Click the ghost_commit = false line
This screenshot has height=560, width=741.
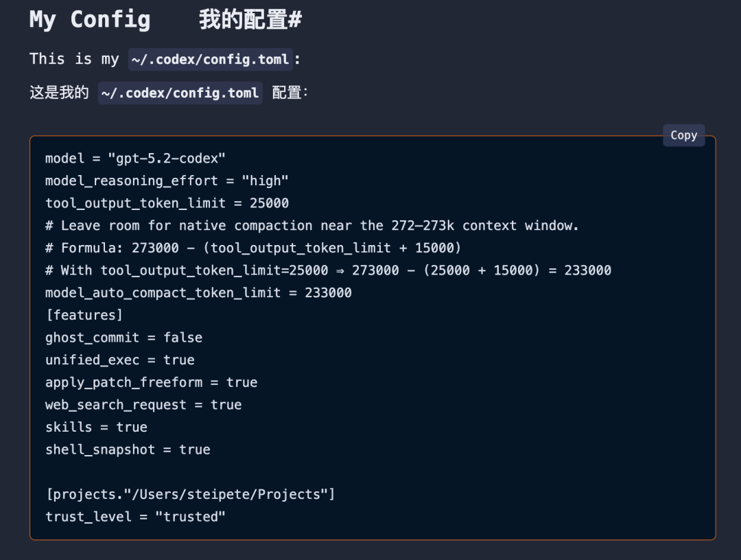pyautogui.click(x=123, y=337)
